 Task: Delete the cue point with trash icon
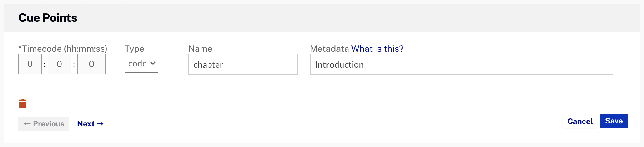23,103
